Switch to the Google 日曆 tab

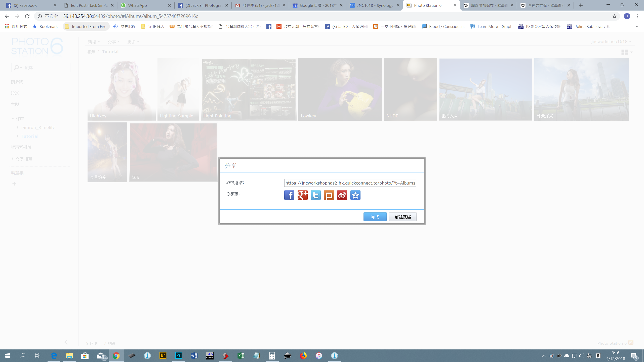(317, 5)
